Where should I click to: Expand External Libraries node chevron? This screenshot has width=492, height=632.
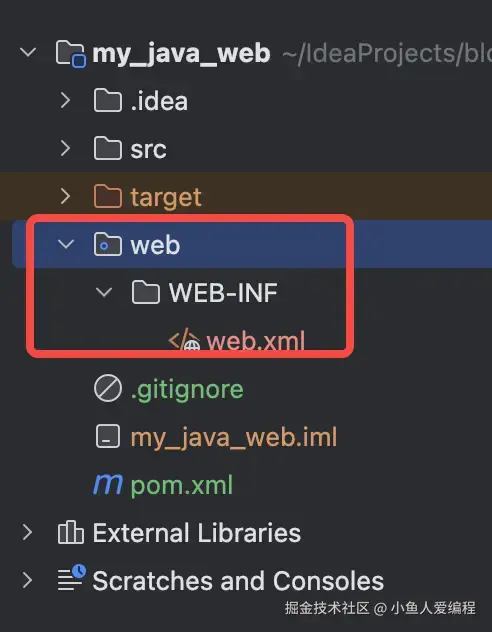[27, 532]
